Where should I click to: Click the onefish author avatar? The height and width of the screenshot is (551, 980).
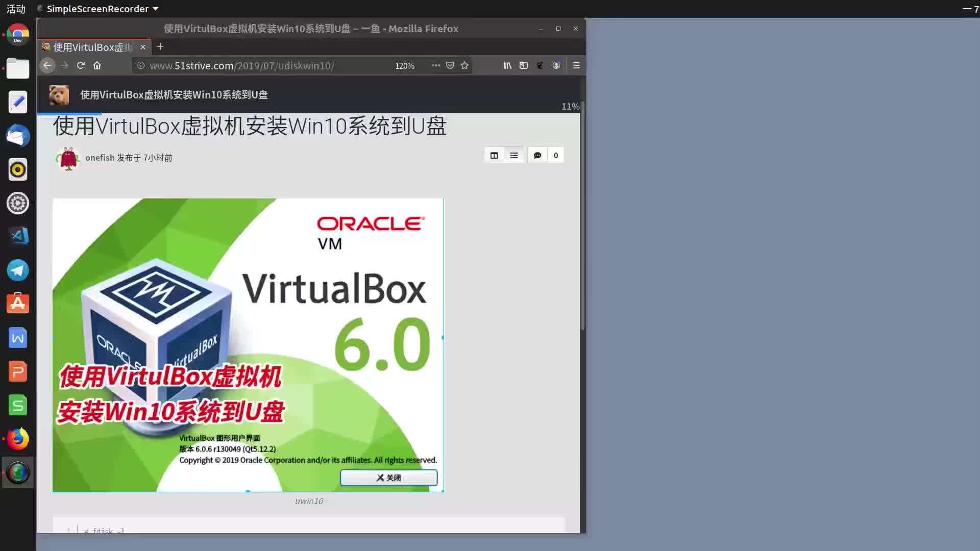[68, 158]
